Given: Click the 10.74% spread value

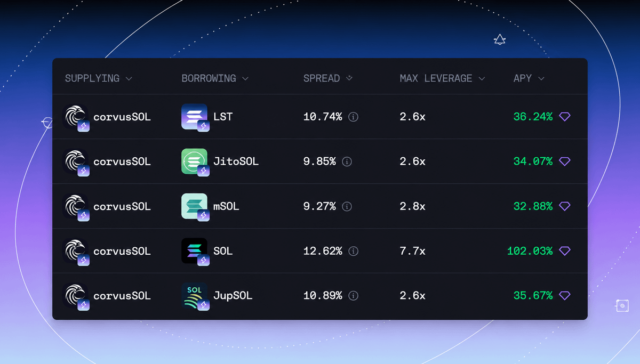Looking at the screenshot, I should 323,117.
